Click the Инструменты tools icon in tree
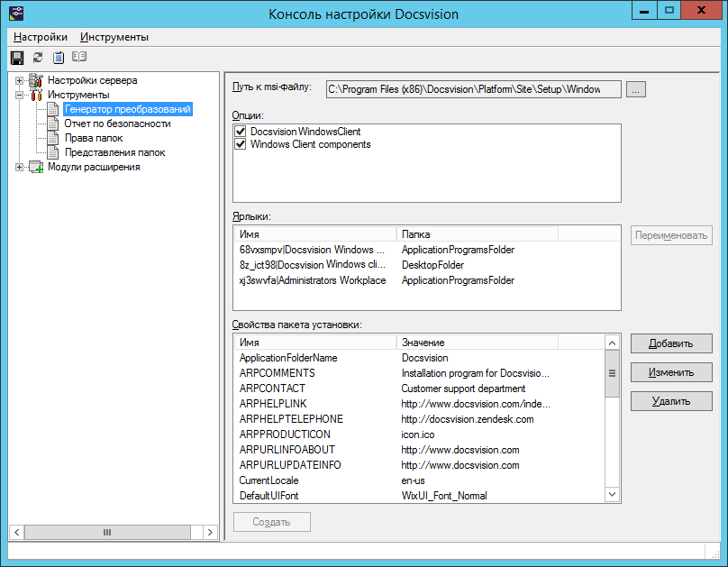The width and height of the screenshot is (728, 567). click(36, 95)
